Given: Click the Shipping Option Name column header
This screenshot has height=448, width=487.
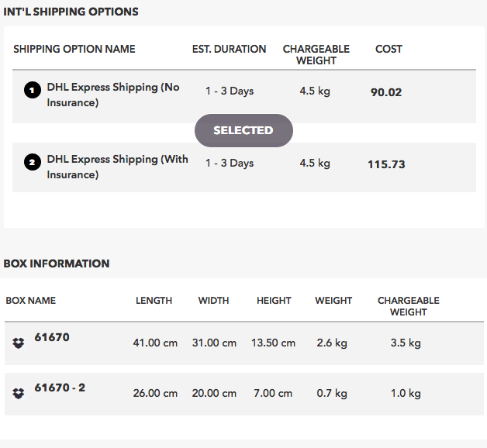Looking at the screenshot, I should pyautogui.click(x=74, y=49).
